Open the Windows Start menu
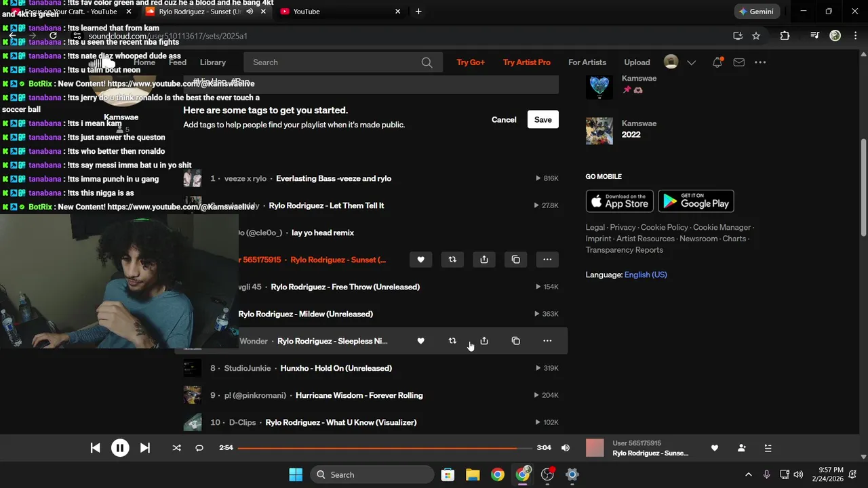 (296, 474)
